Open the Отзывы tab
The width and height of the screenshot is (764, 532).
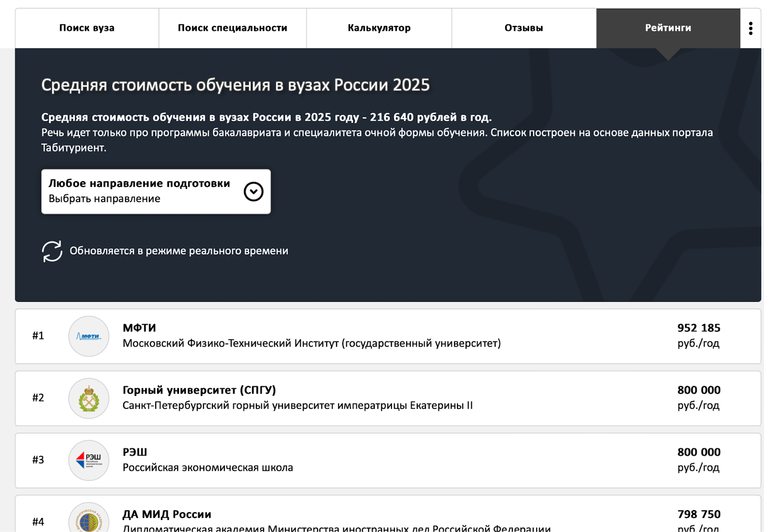coord(524,28)
